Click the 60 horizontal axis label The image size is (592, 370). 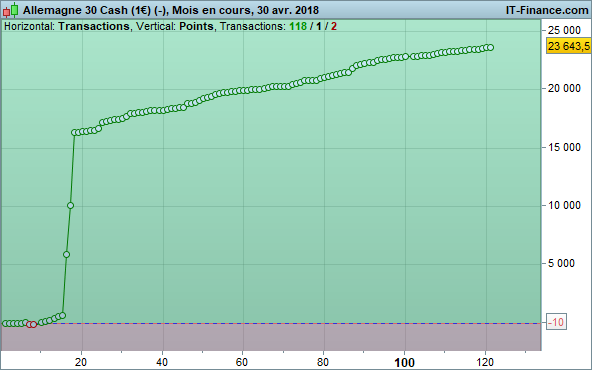click(x=242, y=362)
